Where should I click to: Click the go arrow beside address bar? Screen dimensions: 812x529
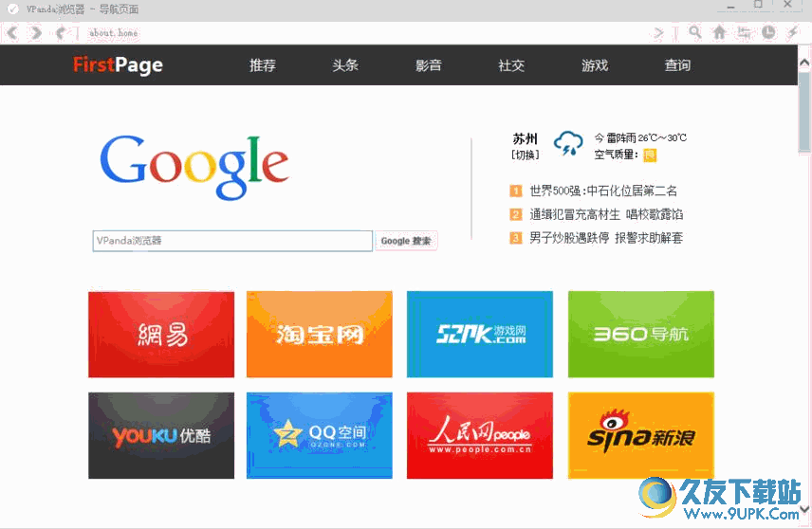click(658, 33)
